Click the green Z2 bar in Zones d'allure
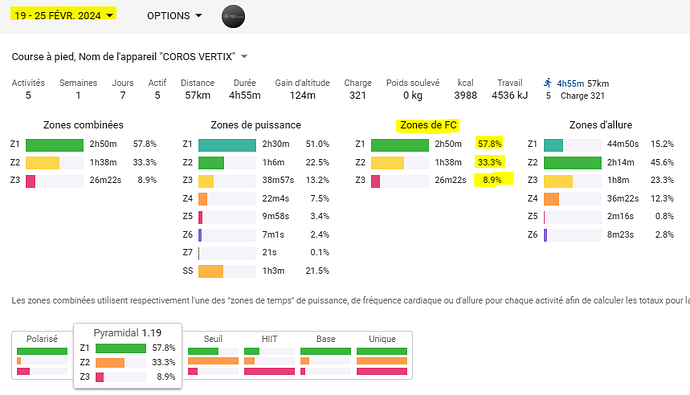The height and width of the screenshot is (395, 690). [573, 163]
